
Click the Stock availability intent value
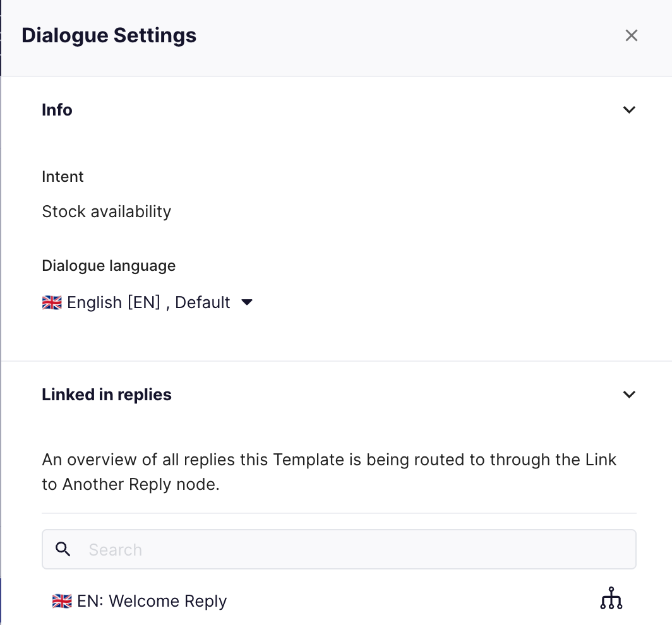coord(107,211)
